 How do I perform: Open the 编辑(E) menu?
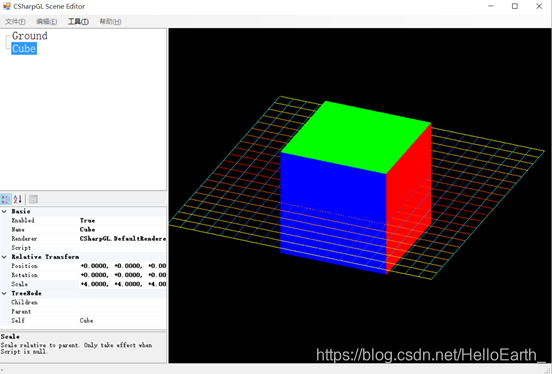[46, 22]
